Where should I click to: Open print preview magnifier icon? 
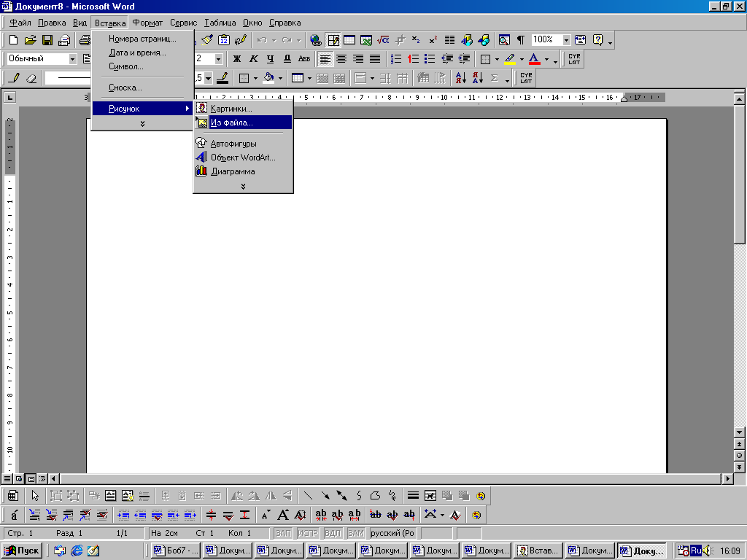tap(504, 40)
